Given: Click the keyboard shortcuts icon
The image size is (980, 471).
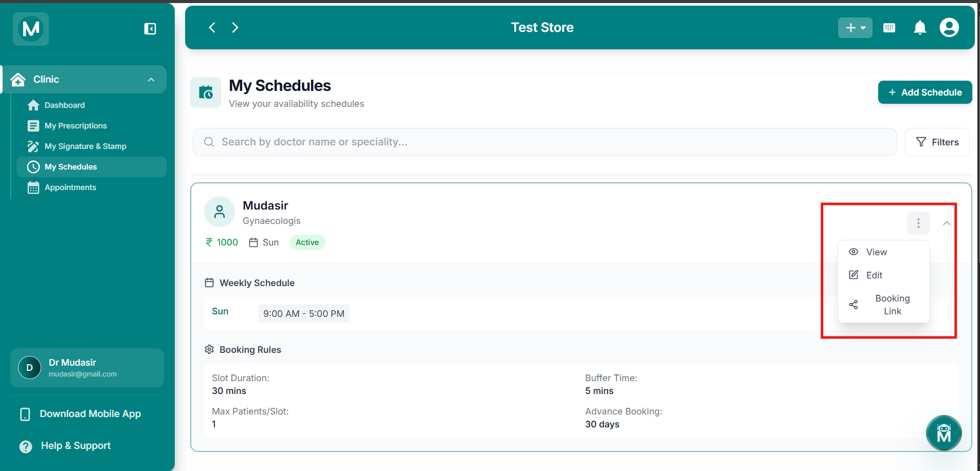Looking at the screenshot, I should click(889, 28).
